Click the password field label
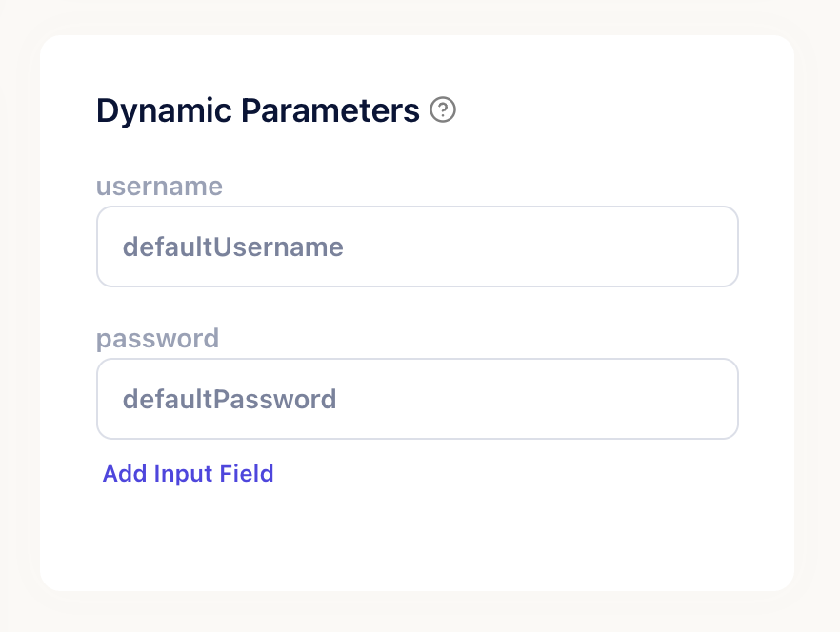Screen dimensions: 840x632 157,339
